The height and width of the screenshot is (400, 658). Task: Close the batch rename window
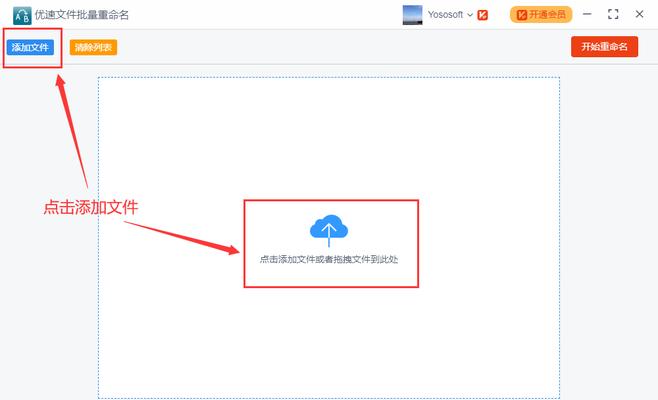pos(639,14)
